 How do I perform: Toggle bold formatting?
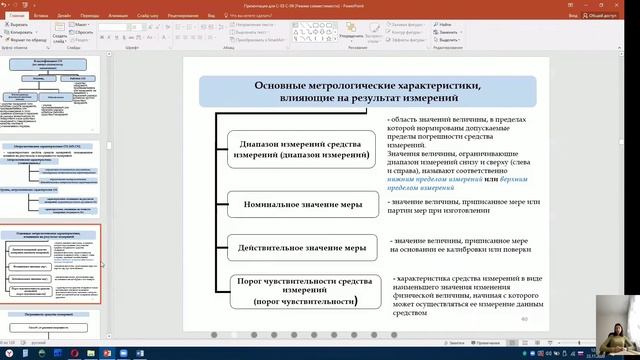pos(102,37)
